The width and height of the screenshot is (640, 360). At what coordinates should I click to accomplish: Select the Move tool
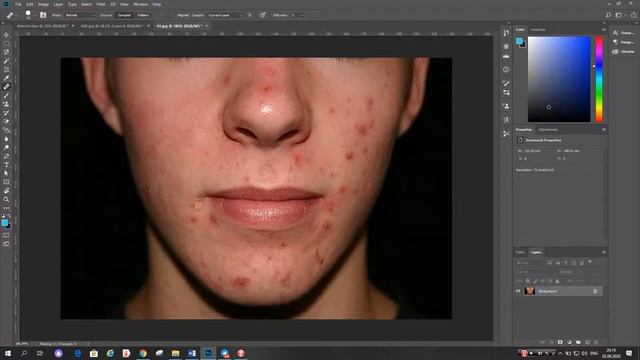[x=6, y=35]
